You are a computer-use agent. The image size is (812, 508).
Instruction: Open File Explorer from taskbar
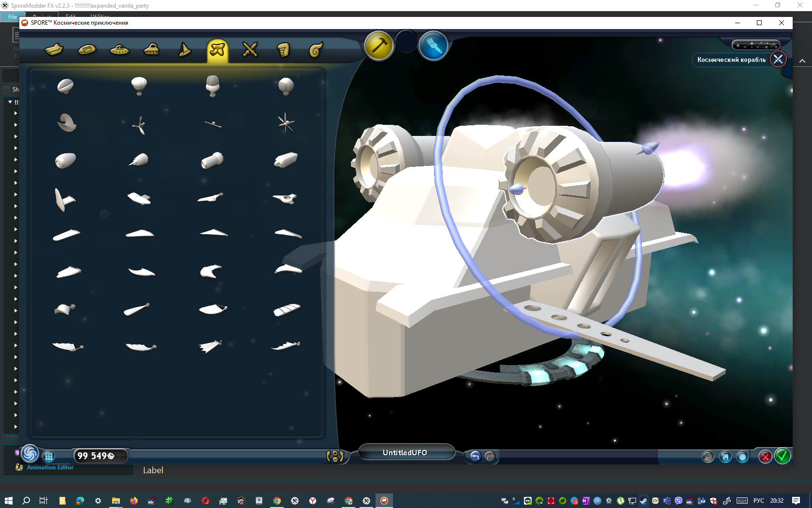pos(116,501)
